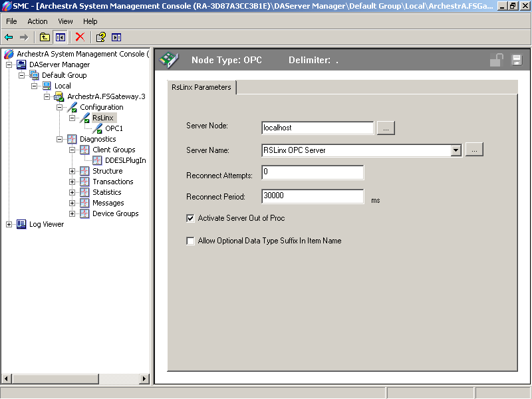Open the Server Name dropdown list
This screenshot has height=399, width=532.
[456, 150]
